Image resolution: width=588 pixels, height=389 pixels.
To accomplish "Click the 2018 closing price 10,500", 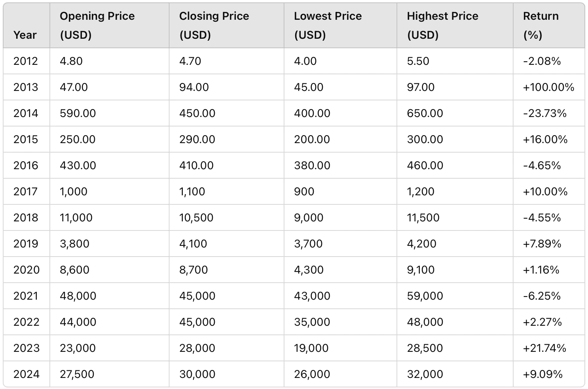I will [196, 218].
